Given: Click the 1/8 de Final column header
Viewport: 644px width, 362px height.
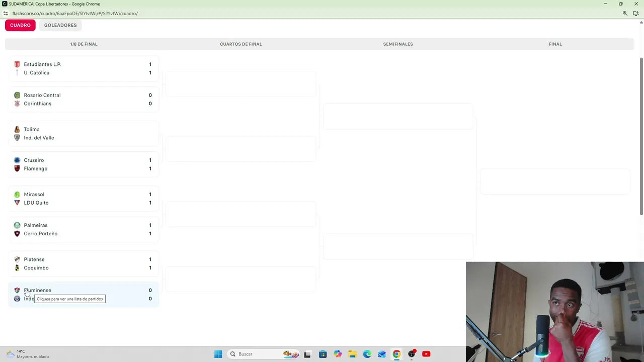Looking at the screenshot, I should coord(84,44).
